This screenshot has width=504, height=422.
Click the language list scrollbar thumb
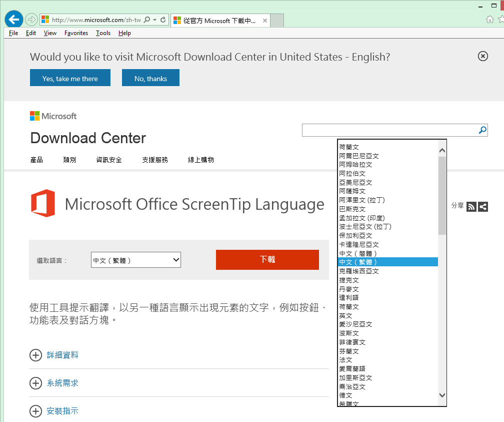(442, 196)
